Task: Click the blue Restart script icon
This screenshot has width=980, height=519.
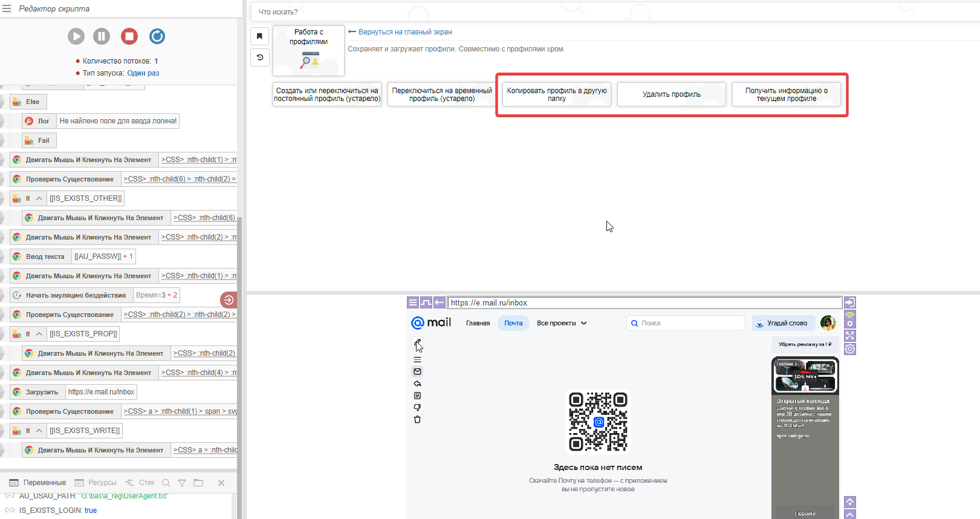Action: tap(157, 36)
